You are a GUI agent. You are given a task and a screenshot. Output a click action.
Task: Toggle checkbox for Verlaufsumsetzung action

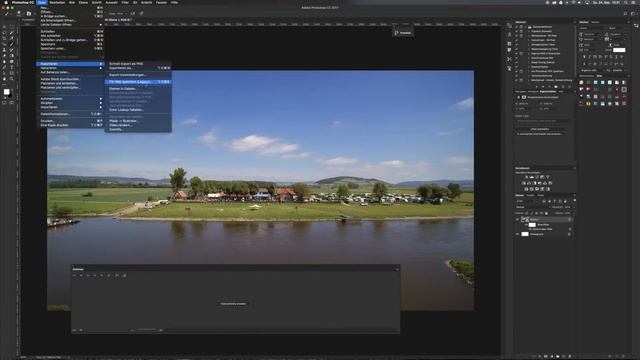click(516, 76)
